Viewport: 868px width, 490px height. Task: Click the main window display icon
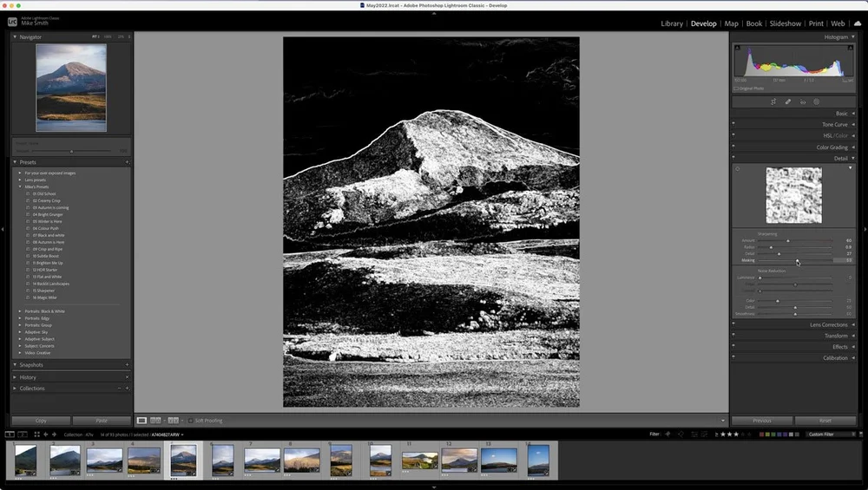(x=10, y=434)
